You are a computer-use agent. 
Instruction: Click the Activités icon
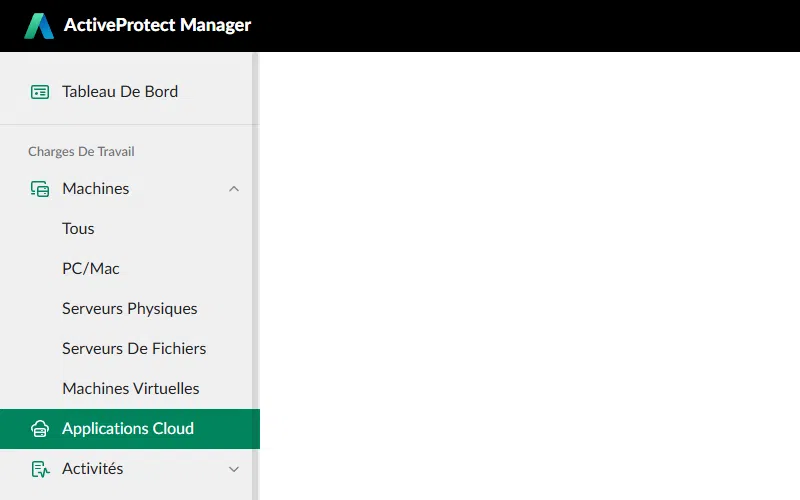[x=40, y=469]
